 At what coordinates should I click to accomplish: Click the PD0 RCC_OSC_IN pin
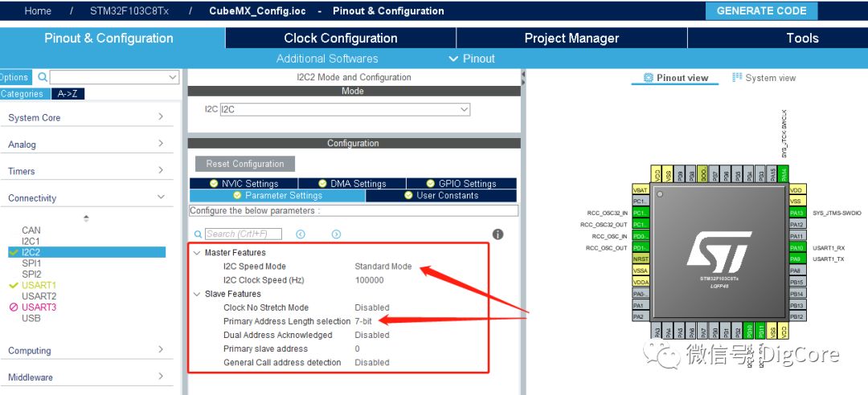[x=640, y=236]
